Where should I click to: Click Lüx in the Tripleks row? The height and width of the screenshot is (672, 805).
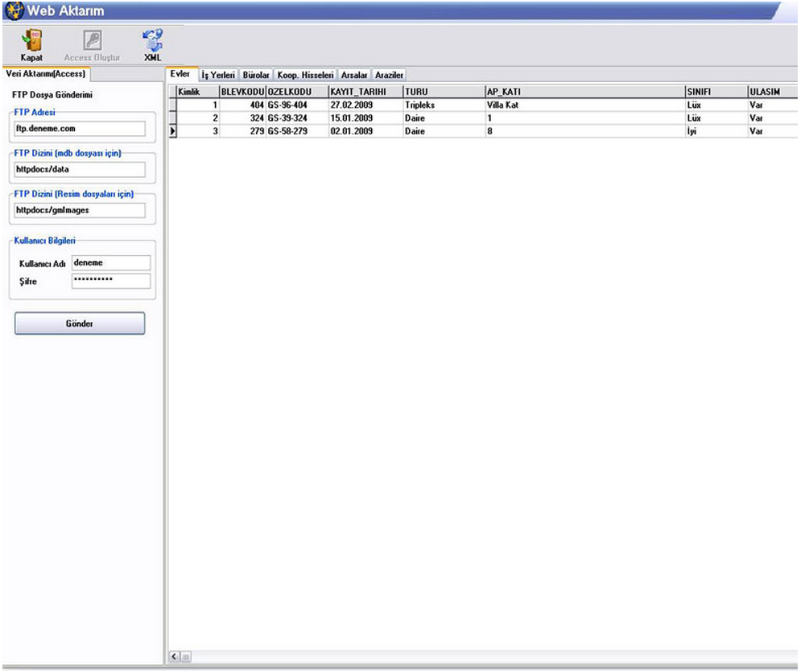point(716,105)
